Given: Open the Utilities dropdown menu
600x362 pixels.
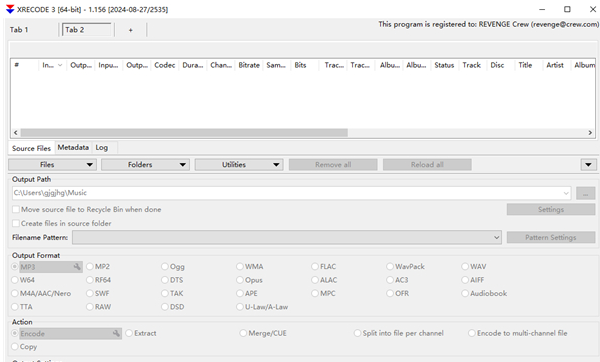Looking at the screenshot, I should (x=239, y=165).
